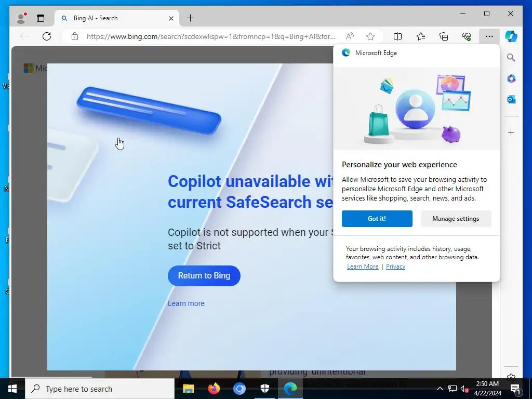Switch to Edge taskbar icon
This screenshot has height=399, width=532.
pos(290,389)
